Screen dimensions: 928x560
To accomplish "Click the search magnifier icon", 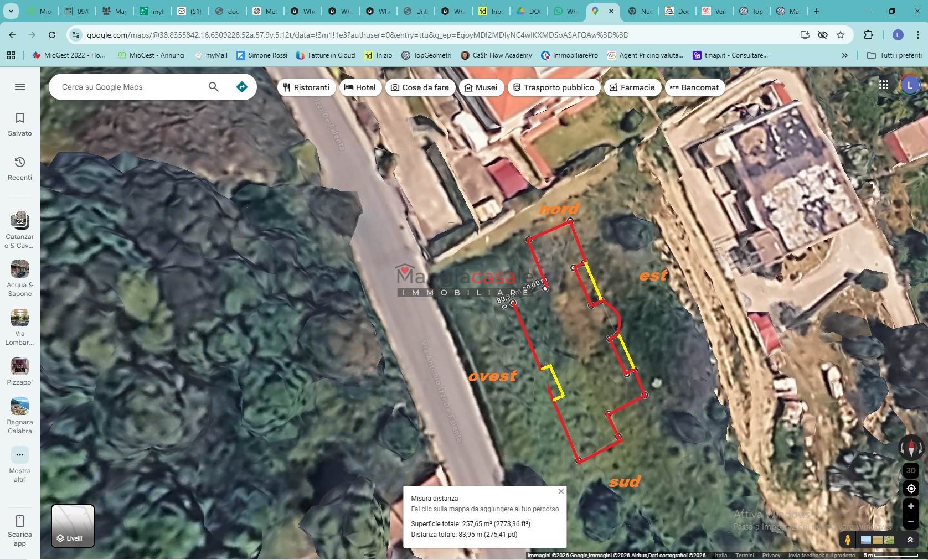I will tap(213, 87).
